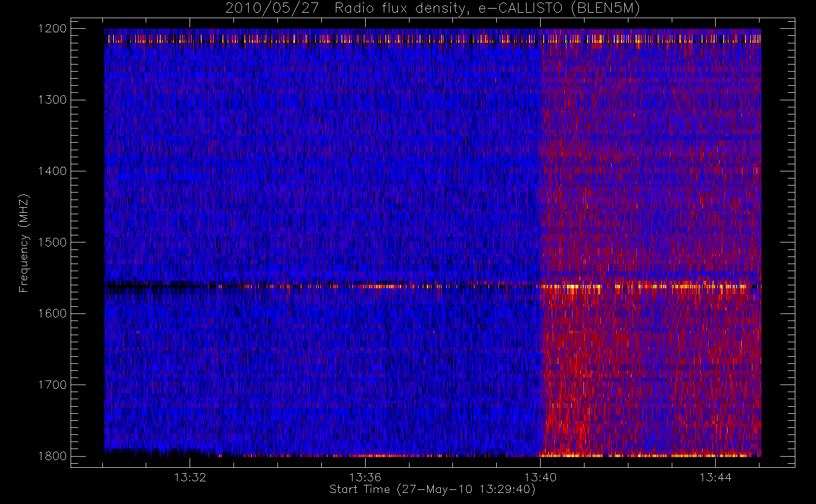Click the plot title 'Radio flux density, e-CALLISTO (BLEN5M)'
Screen dimensions: 816x504
point(487,9)
